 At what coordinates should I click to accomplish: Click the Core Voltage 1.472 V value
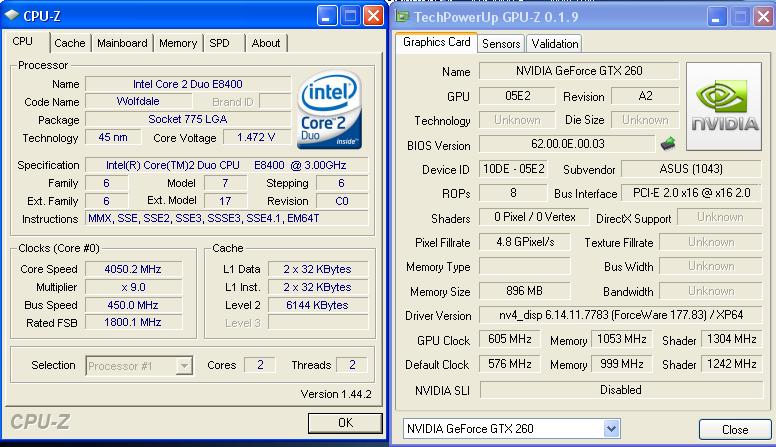[x=256, y=137]
